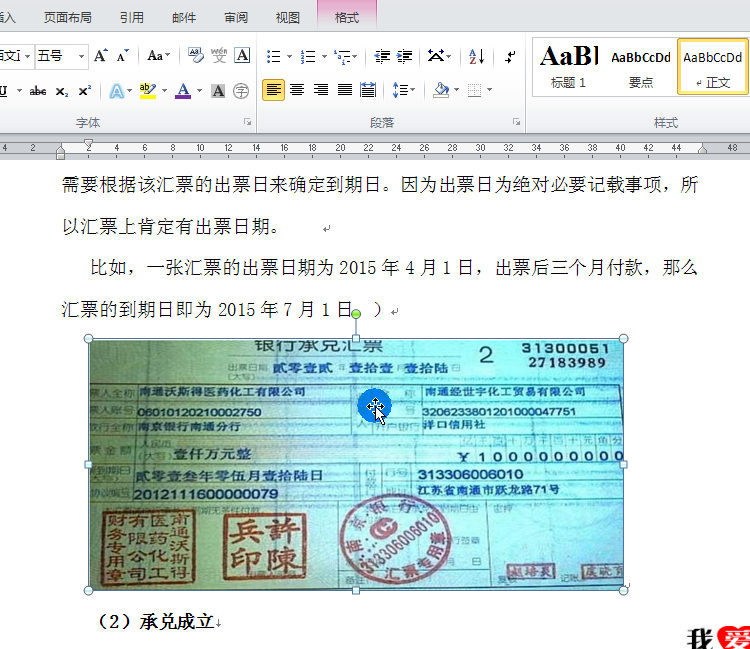Toggle strikethrough formatting
750x649 pixels.
[x=38, y=91]
